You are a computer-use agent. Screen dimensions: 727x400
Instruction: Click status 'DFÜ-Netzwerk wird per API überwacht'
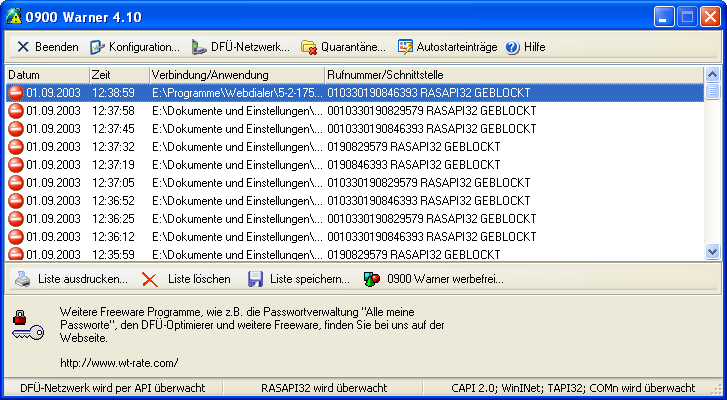pos(113,388)
